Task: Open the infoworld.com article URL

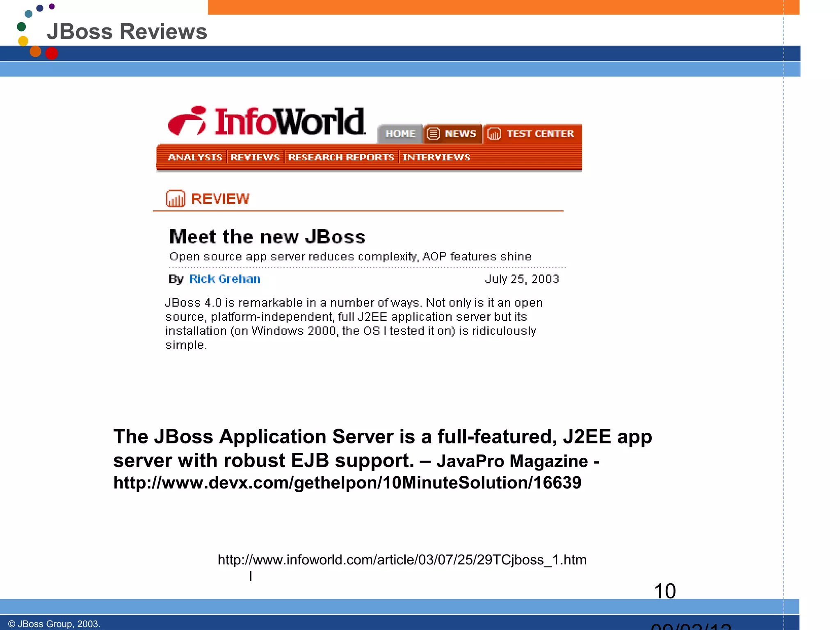Action: tap(402, 567)
